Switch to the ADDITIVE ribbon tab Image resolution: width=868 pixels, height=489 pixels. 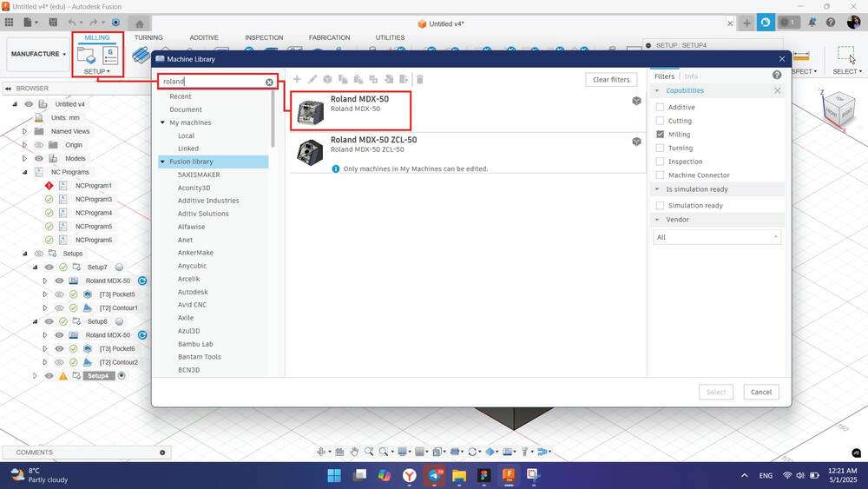coord(204,37)
